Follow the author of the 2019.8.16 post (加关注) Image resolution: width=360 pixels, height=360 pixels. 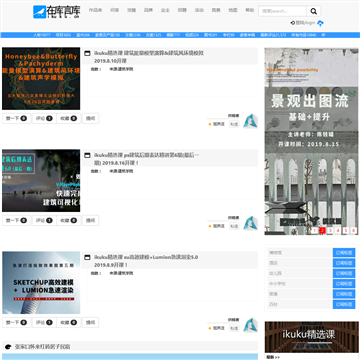point(217,226)
